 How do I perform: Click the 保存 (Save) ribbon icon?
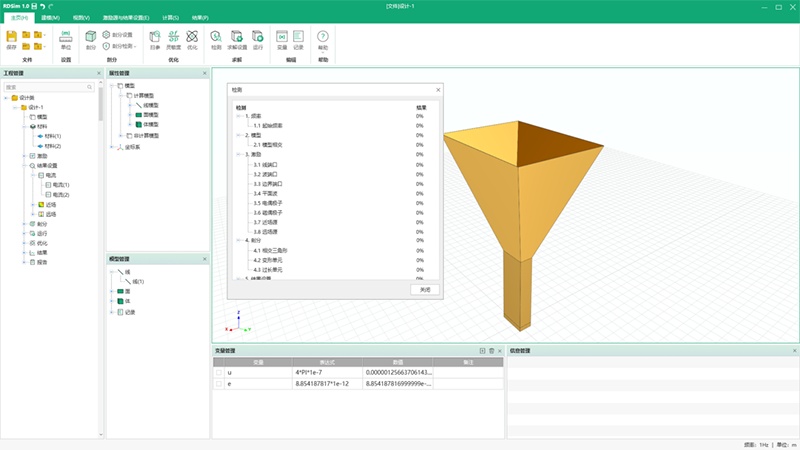tap(12, 38)
